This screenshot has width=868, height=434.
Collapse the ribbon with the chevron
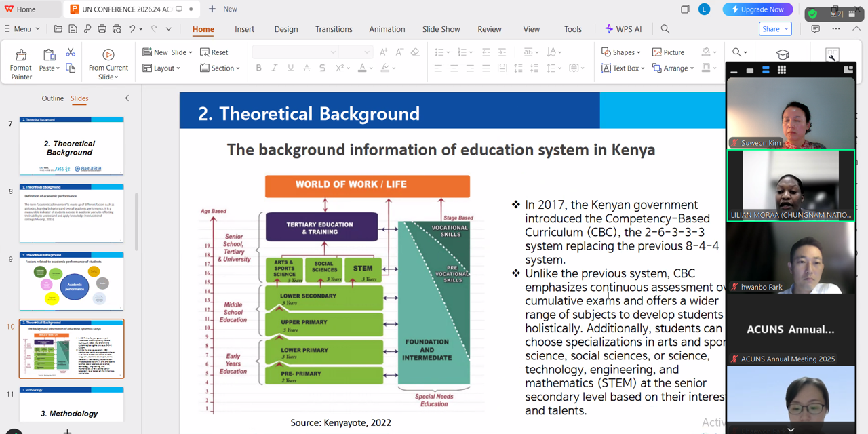[x=856, y=29]
